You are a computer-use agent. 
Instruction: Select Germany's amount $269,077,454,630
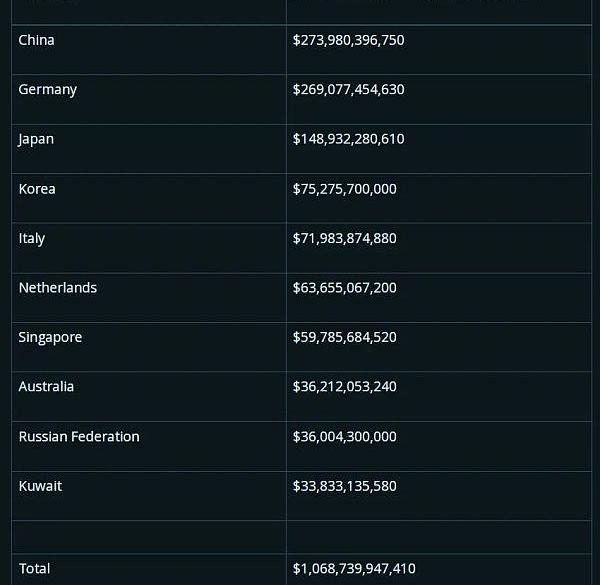[x=348, y=89]
